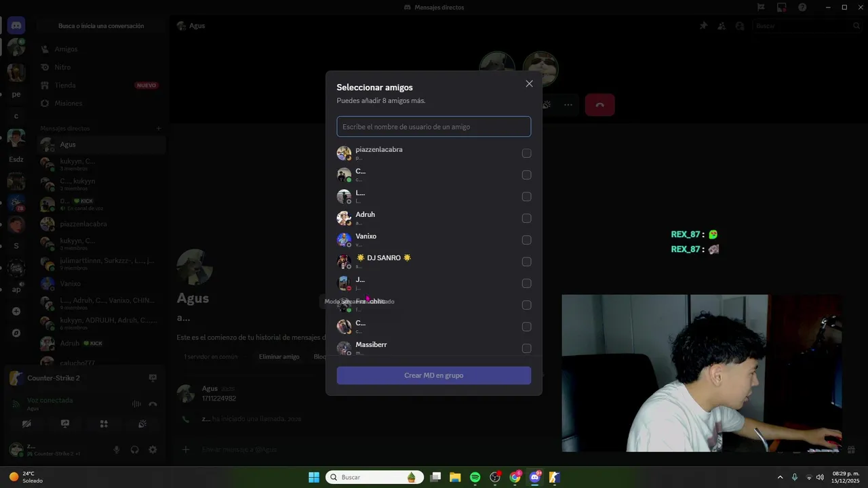This screenshot has width=868, height=488.
Task: Open the 'pe' server
Action: tap(16, 94)
